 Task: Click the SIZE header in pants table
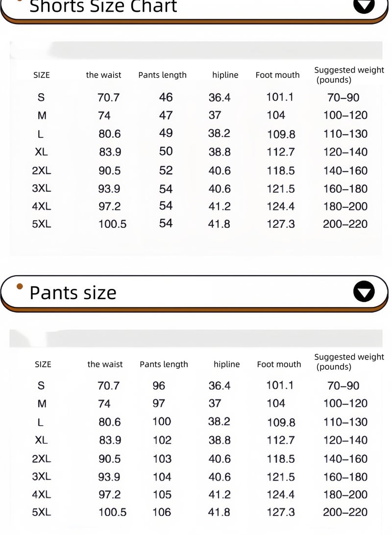[x=43, y=364]
